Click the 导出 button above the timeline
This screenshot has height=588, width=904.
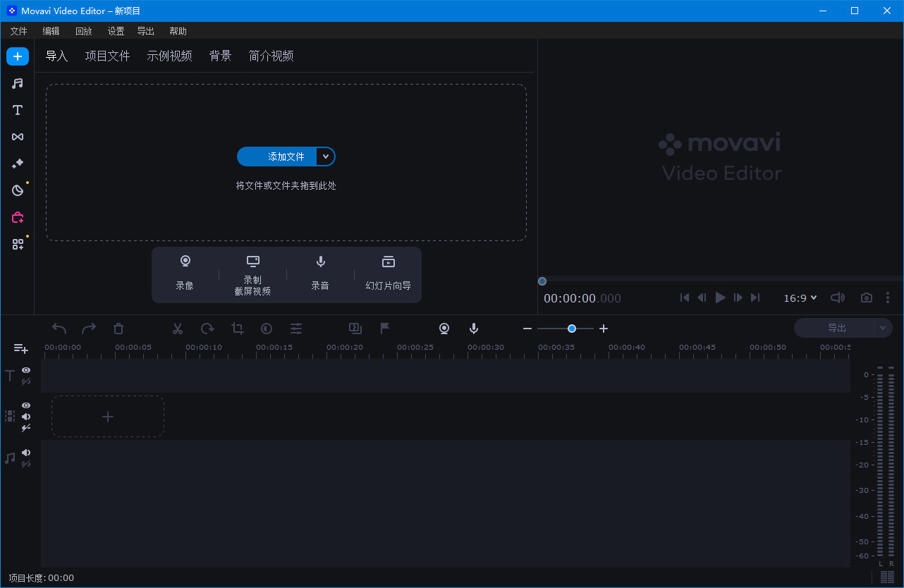coord(835,328)
